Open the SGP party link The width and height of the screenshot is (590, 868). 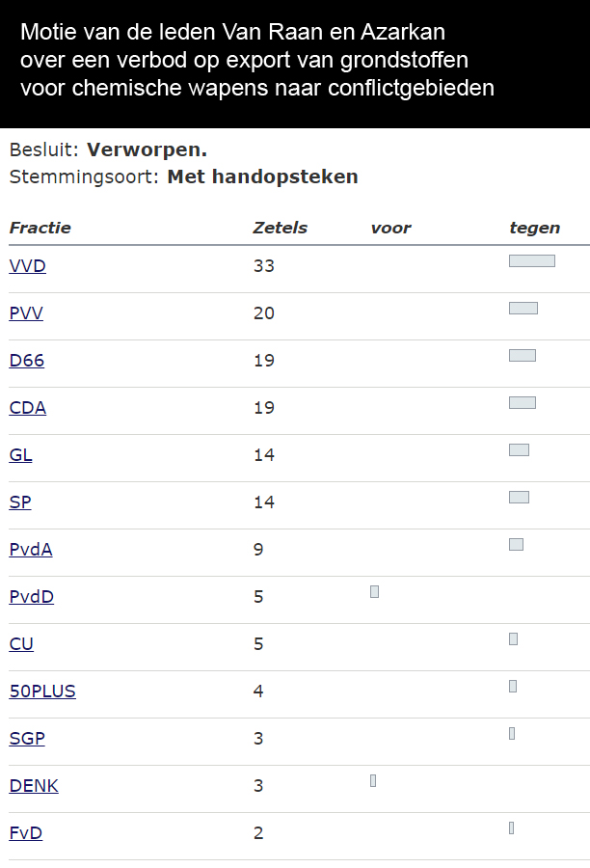27,739
